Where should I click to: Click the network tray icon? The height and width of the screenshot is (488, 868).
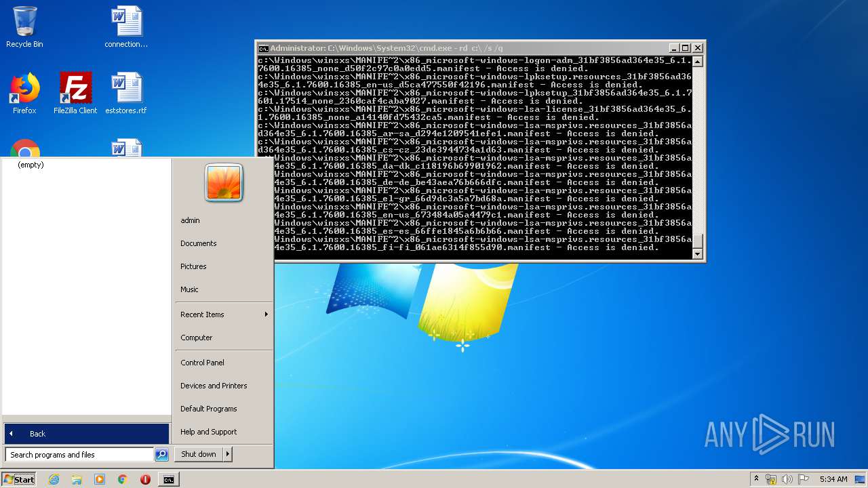pos(771,479)
